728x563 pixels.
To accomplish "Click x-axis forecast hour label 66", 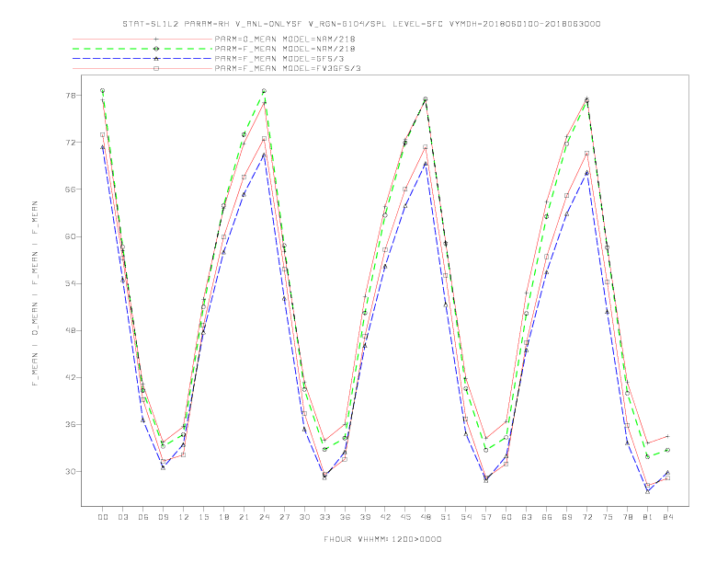I will click(x=547, y=517).
